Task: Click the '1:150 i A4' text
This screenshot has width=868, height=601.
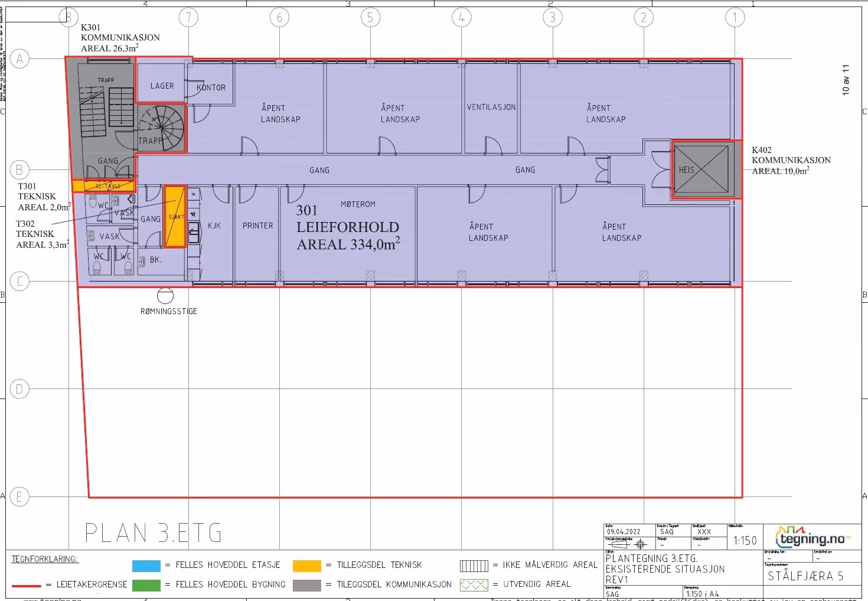Action: (x=703, y=594)
